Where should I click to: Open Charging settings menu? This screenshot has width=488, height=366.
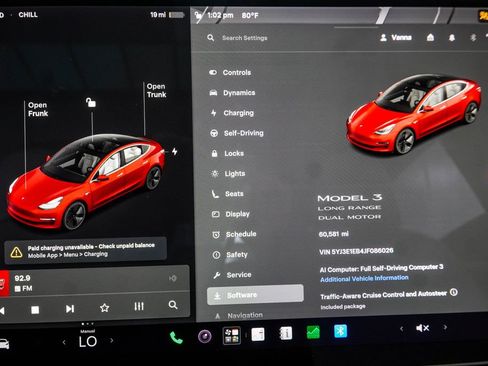232,113
